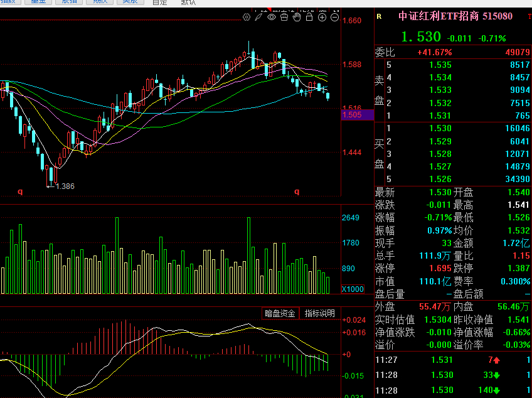Image resolution: width=532 pixels, height=398 pixels.
Task: Select buy level 4 price 1.527
Action: coord(440,166)
